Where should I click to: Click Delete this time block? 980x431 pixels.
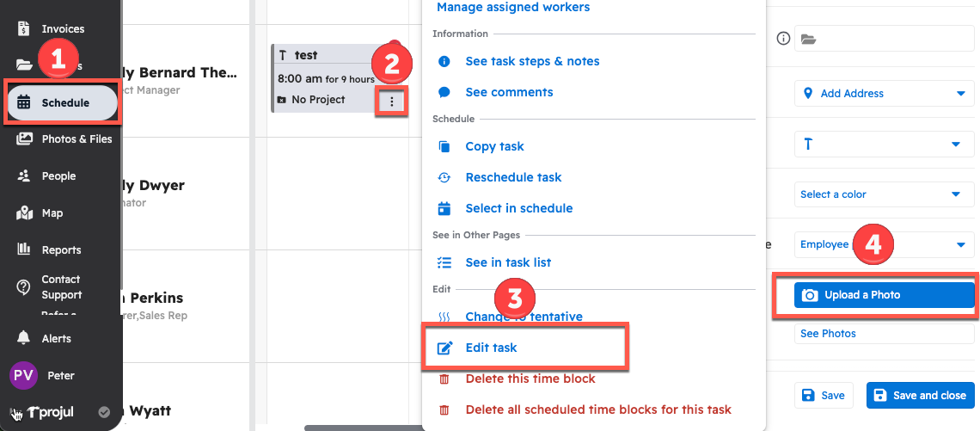point(530,379)
